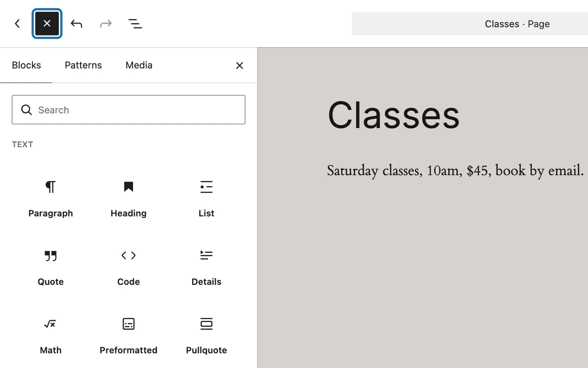
Task: Insert a Heading block
Action: (x=128, y=198)
